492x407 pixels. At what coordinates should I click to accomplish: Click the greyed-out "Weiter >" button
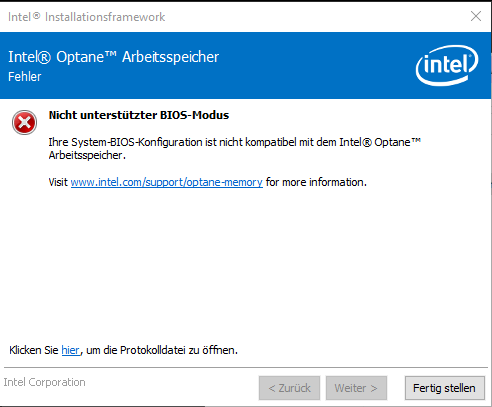click(356, 388)
